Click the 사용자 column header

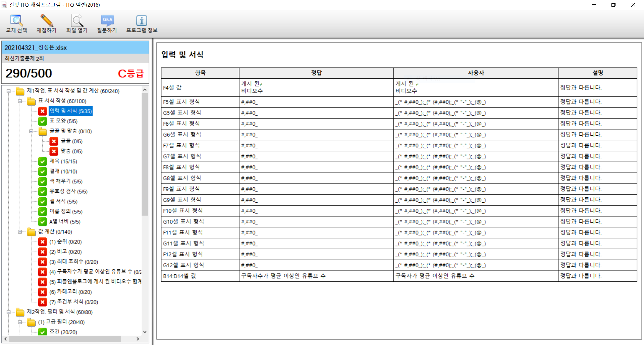[x=476, y=73]
